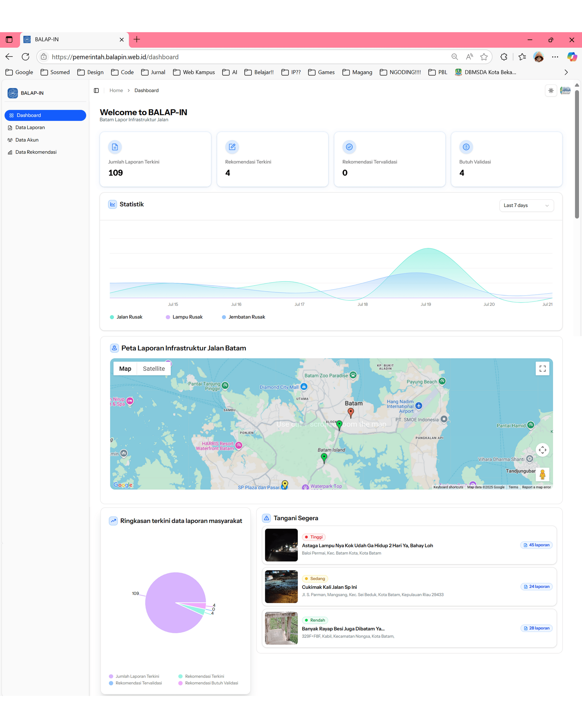The height and width of the screenshot is (728, 582).
Task: Toggle Lampu Rusak legend series
Action: [x=184, y=317]
